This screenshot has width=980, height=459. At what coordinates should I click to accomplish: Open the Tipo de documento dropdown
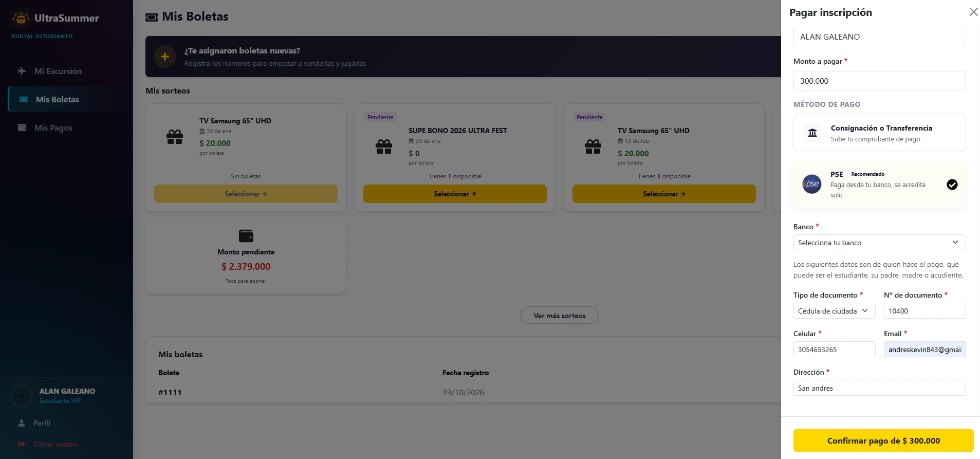834,311
